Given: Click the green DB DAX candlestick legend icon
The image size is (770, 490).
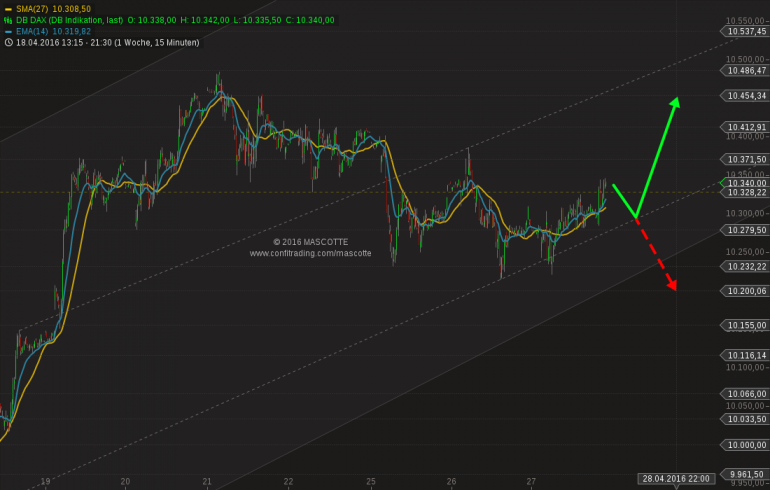Looking at the screenshot, I should (8, 20).
